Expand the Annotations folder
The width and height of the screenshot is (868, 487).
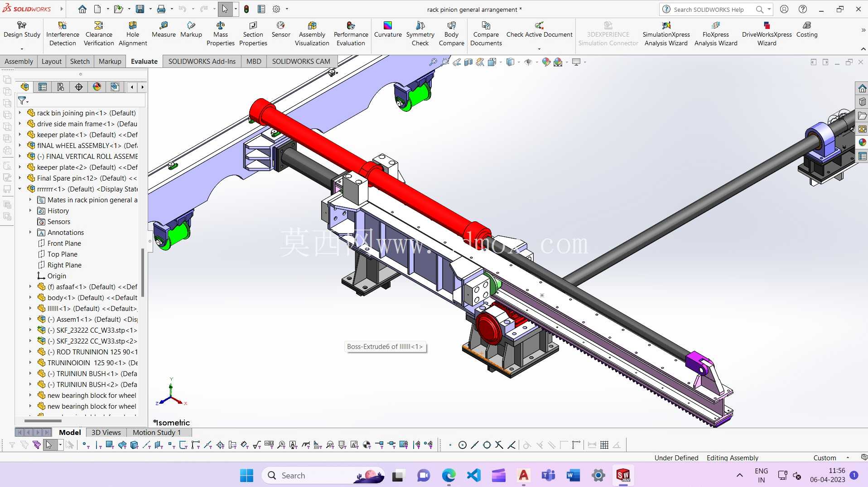tap(30, 232)
